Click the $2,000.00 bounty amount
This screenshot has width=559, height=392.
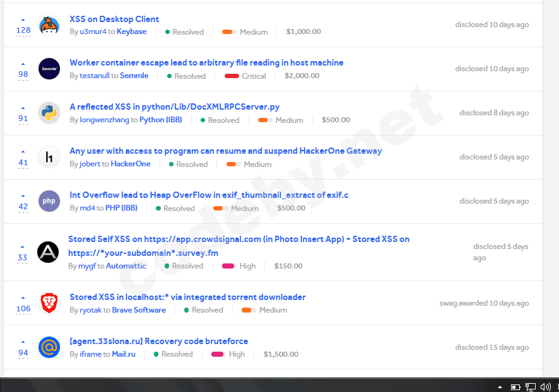(x=302, y=76)
